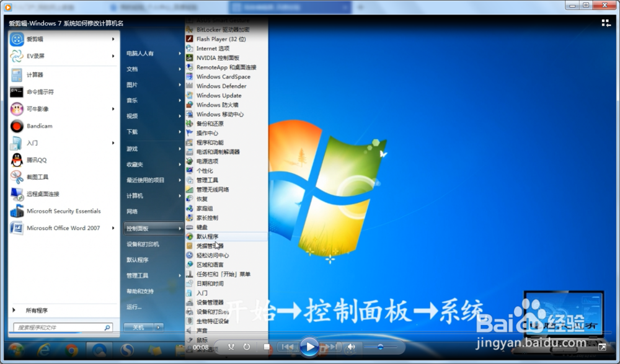Click the player's top-right grid view icon

pos(606,23)
